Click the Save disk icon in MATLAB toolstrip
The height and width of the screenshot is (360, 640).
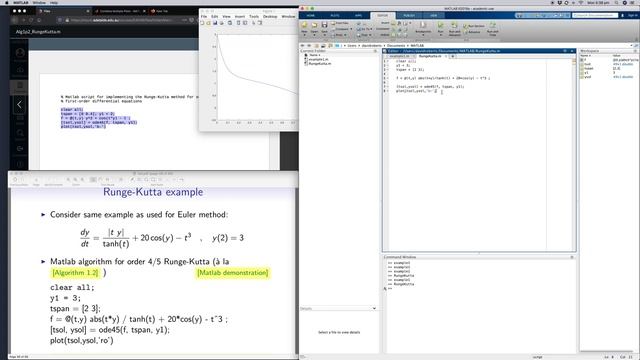[324, 25]
